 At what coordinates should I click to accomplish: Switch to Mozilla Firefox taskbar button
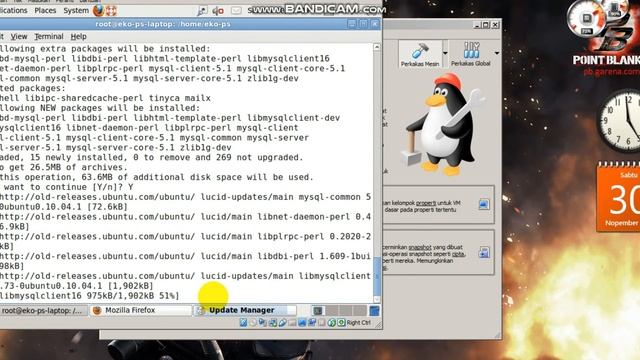pos(141,310)
